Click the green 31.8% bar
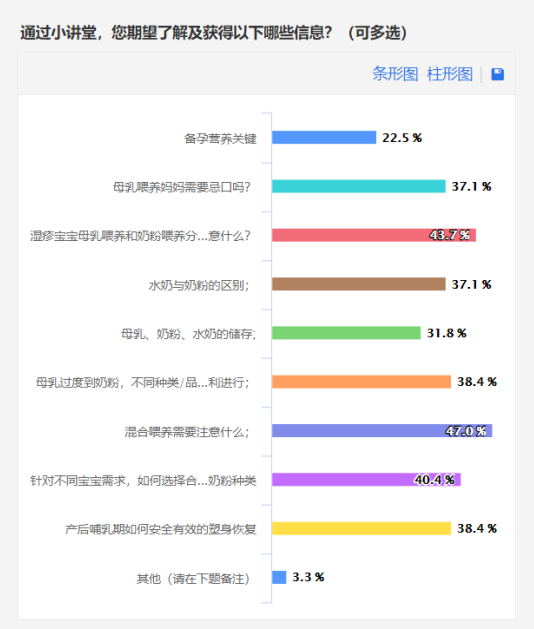This screenshot has height=629, width=534. click(346, 333)
